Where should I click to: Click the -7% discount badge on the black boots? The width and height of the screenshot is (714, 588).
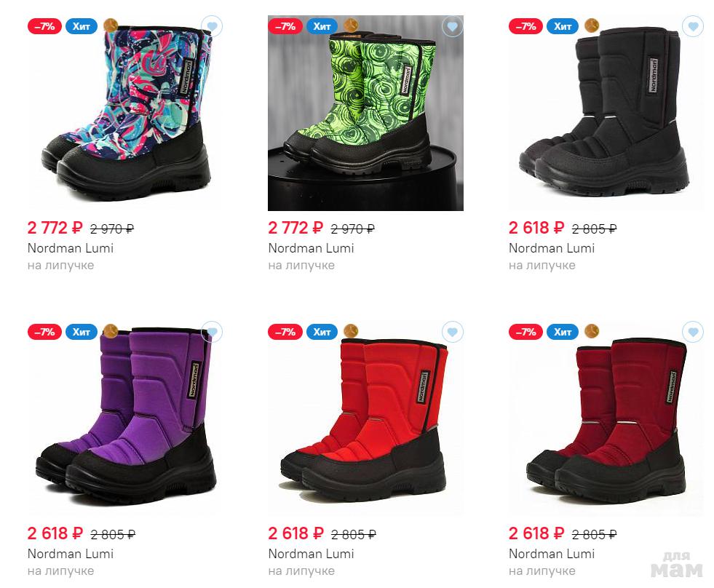[525, 26]
